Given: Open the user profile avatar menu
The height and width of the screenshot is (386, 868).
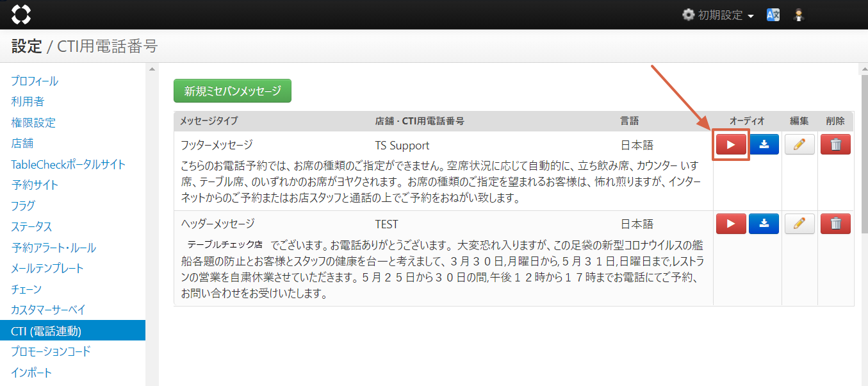Looking at the screenshot, I should point(798,15).
